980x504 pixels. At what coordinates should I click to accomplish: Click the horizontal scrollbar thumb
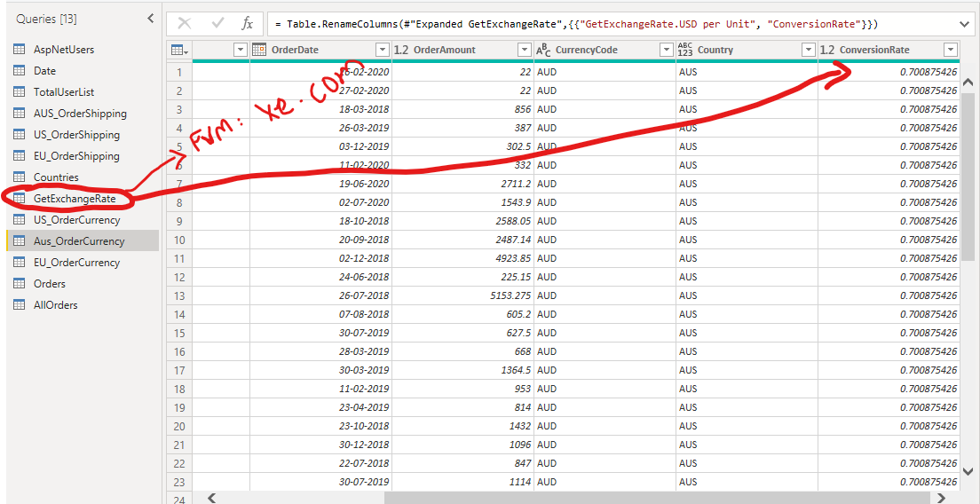(656, 498)
